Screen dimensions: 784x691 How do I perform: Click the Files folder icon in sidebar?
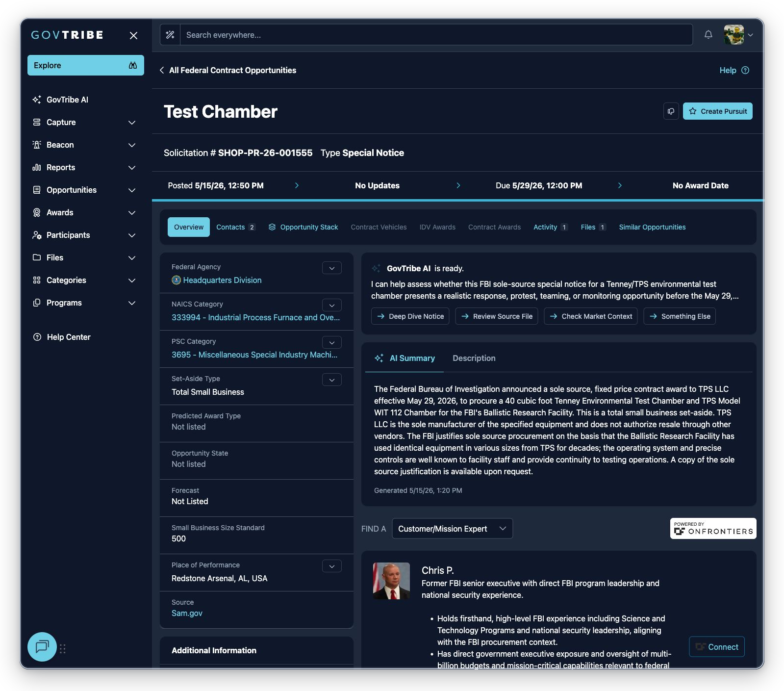click(37, 257)
